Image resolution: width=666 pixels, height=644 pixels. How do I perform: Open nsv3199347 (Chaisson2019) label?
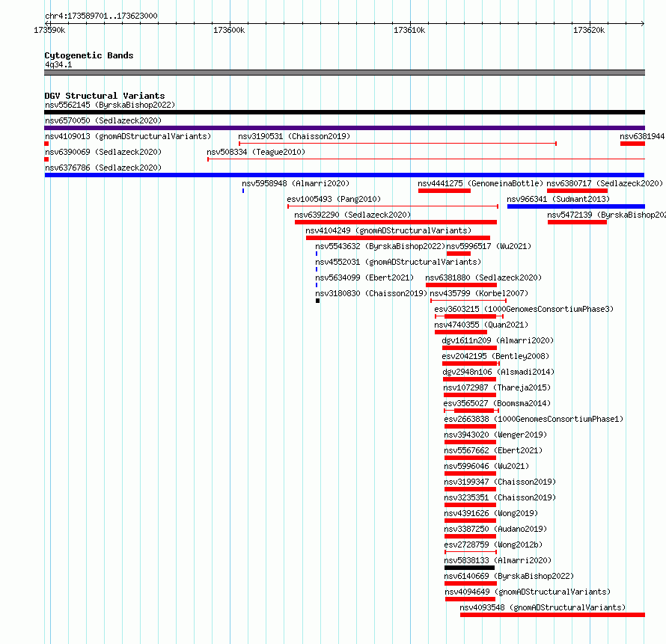(x=500, y=482)
